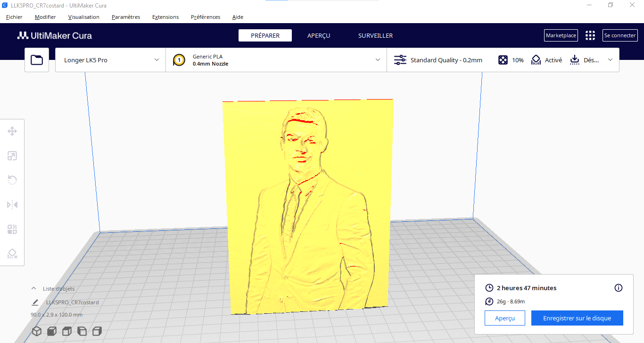The width and height of the screenshot is (644, 343).
Task: Open the Fichier menu
Action: point(14,17)
